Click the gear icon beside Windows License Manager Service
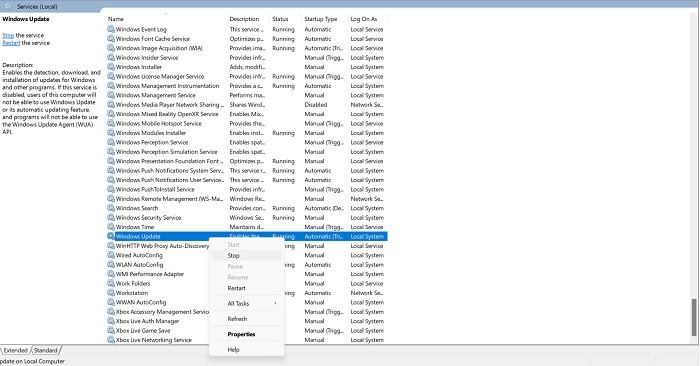700x366 pixels. [111, 76]
